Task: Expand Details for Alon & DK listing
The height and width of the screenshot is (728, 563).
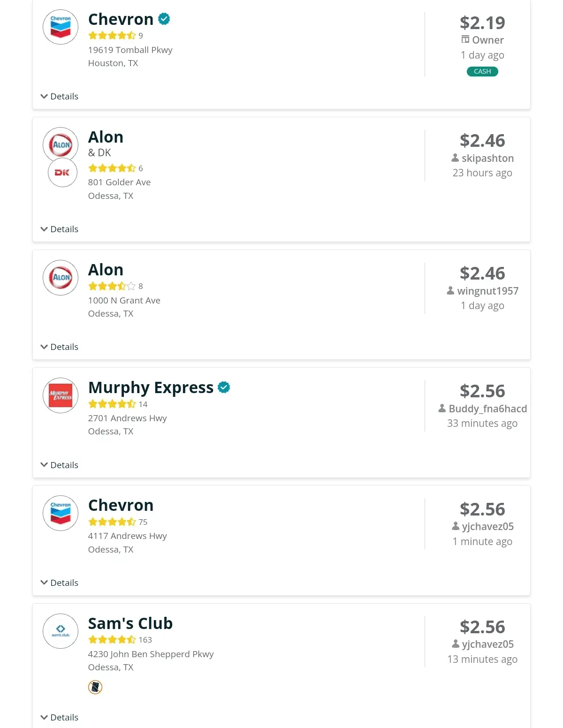Action: coord(60,229)
